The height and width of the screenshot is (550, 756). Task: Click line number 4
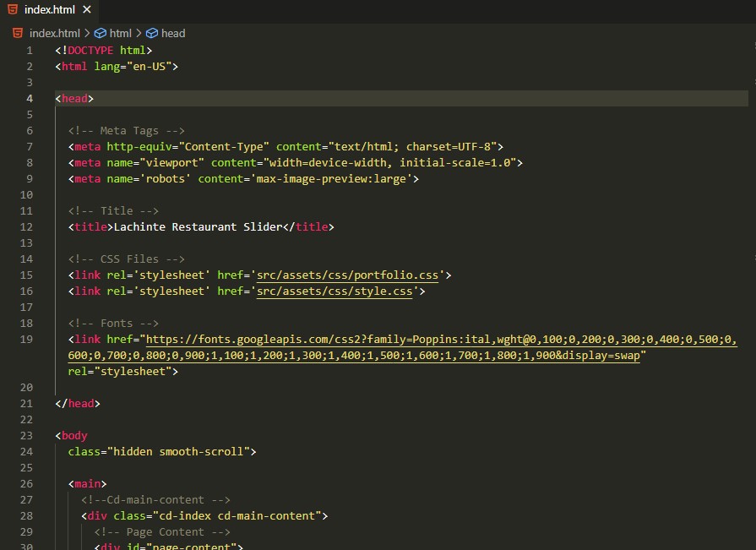point(30,98)
